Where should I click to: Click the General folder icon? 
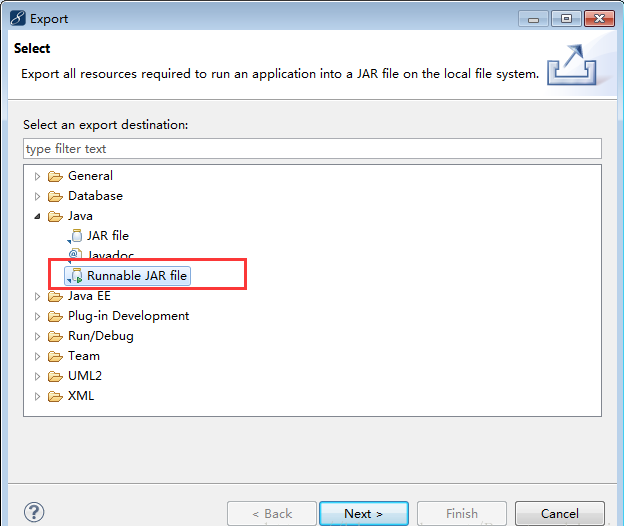tap(55, 176)
